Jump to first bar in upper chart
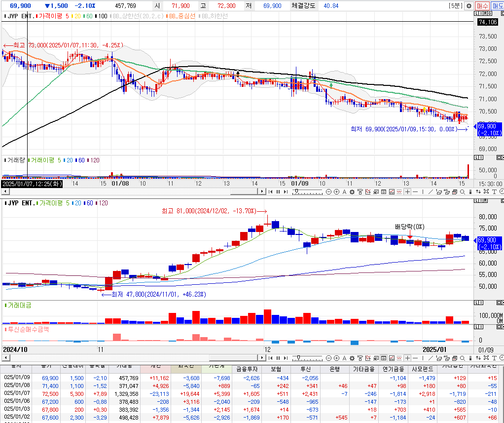This screenshot has width=504, height=423. [x=270, y=192]
